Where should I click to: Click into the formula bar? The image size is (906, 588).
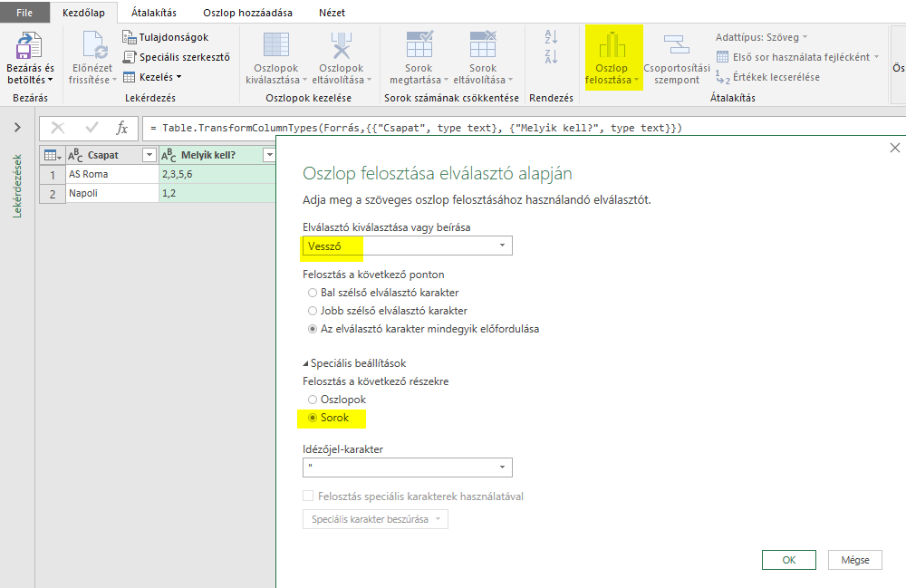click(523, 128)
